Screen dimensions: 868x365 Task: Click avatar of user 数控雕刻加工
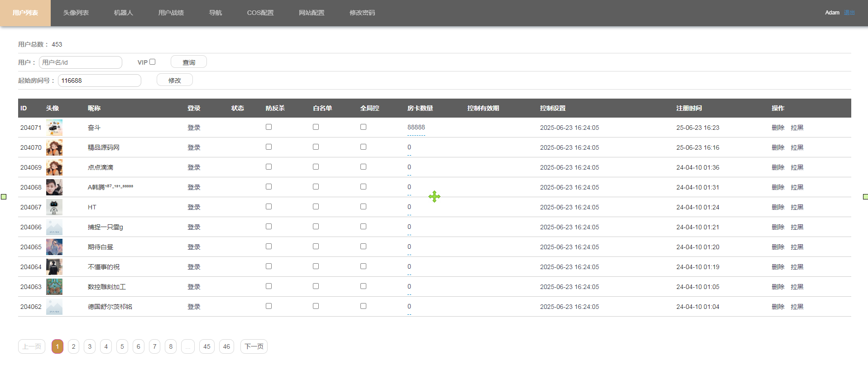pyautogui.click(x=54, y=287)
